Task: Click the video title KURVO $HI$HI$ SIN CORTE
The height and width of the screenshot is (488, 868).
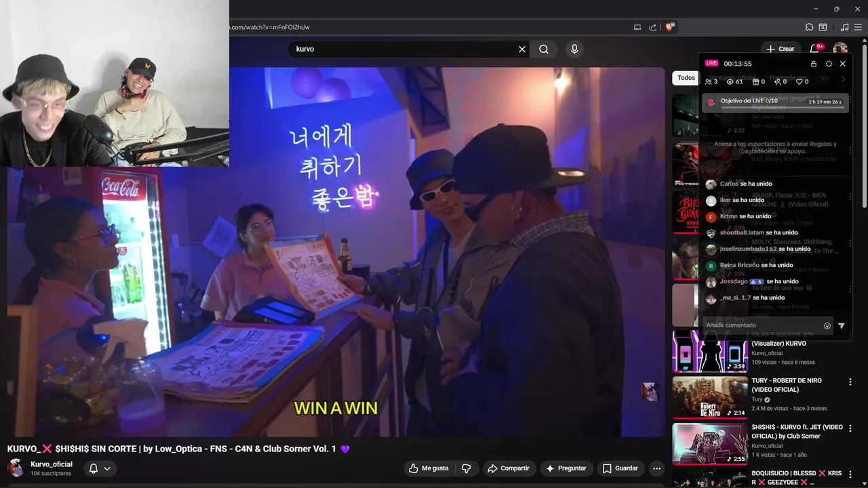Action: 178,449
